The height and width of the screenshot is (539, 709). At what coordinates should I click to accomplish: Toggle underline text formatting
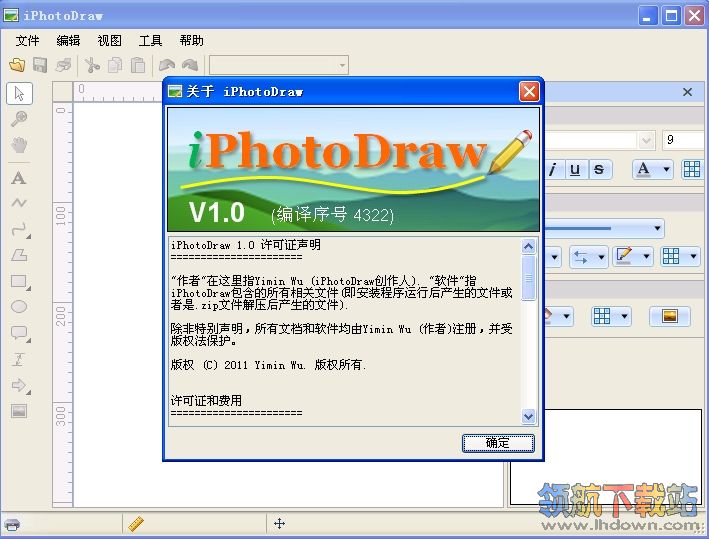pos(575,170)
